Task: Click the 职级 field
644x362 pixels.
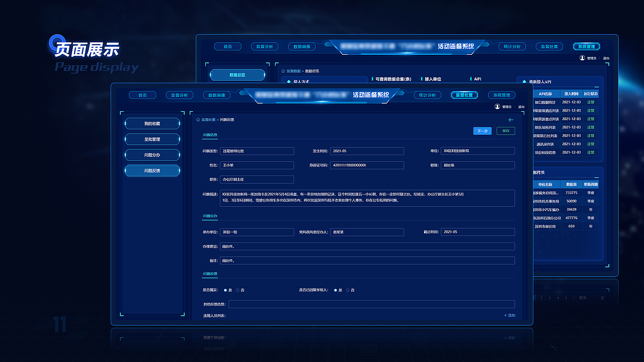Action: [478, 165]
